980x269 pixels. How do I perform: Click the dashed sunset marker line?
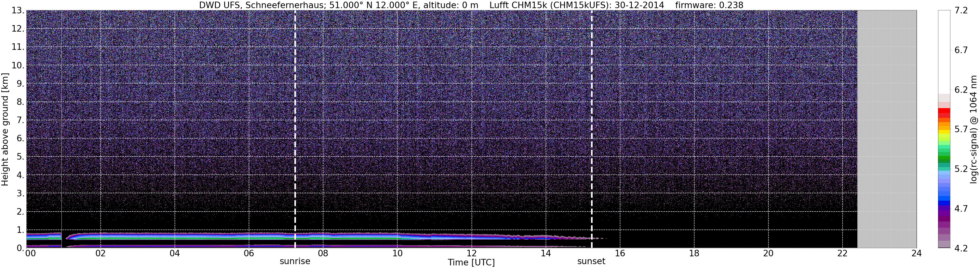point(592,129)
